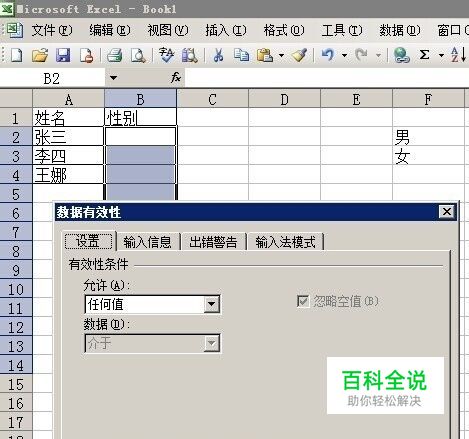Click the Select All corner box
The image size is (469, 439).
coord(16,98)
